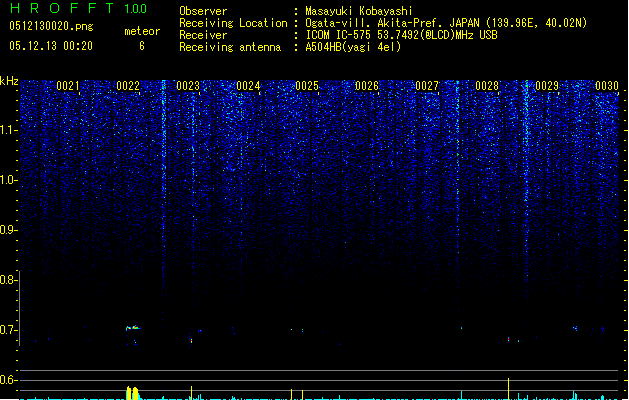Click the HROFFT 1.0.0 title text
This screenshot has height=400, width=629.
[x=78, y=8]
